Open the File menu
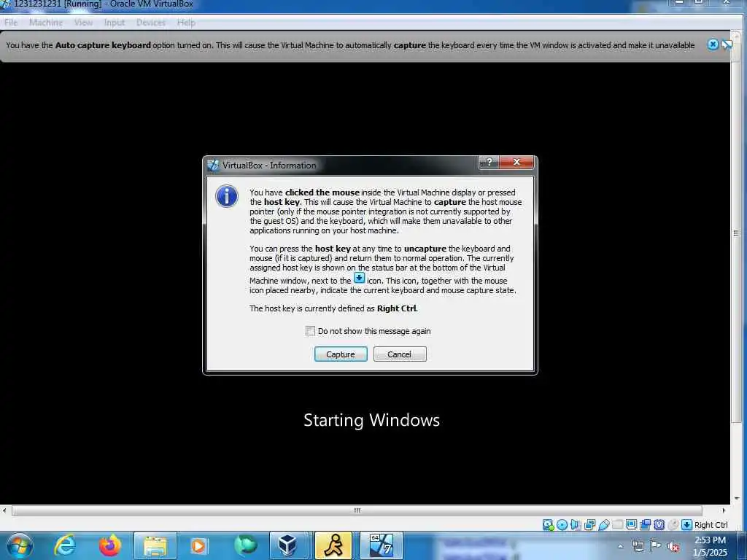 [x=11, y=23]
